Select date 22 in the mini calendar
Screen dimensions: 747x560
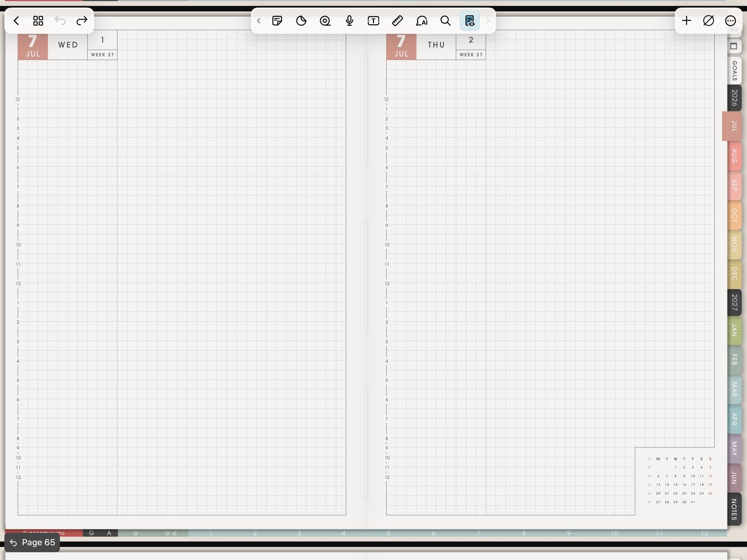tap(676, 493)
